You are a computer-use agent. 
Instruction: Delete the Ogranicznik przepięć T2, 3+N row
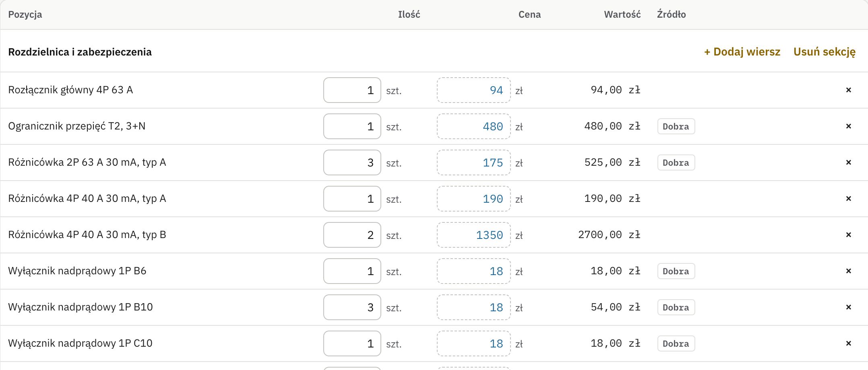(x=848, y=126)
